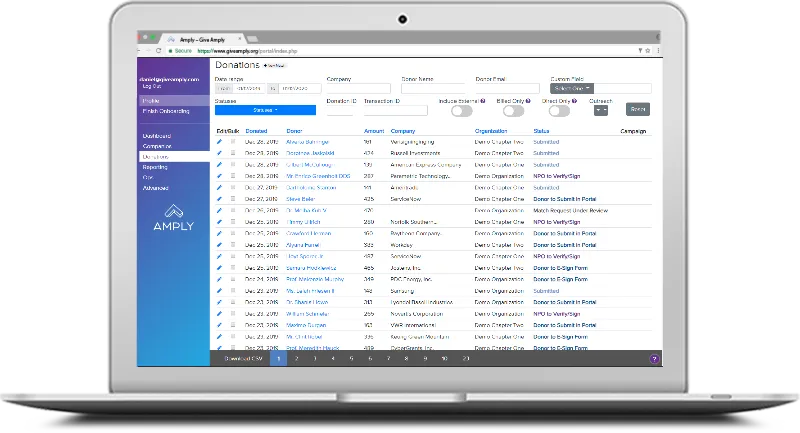800x433 pixels.
Task: Check the bulk checkbox in the Norfolk Southern row
Action: pyautogui.click(x=233, y=221)
